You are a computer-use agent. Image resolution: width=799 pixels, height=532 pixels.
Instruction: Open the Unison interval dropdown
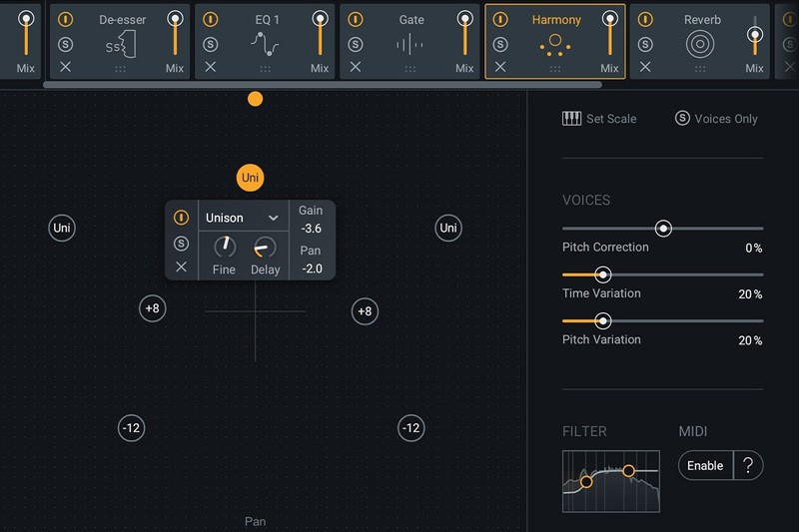pos(242,218)
